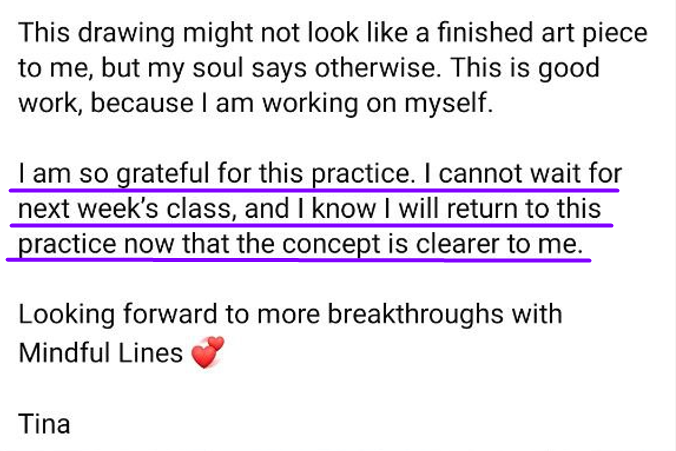Click the underlined word return
This screenshot has height=451, width=676.
click(x=482, y=210)
